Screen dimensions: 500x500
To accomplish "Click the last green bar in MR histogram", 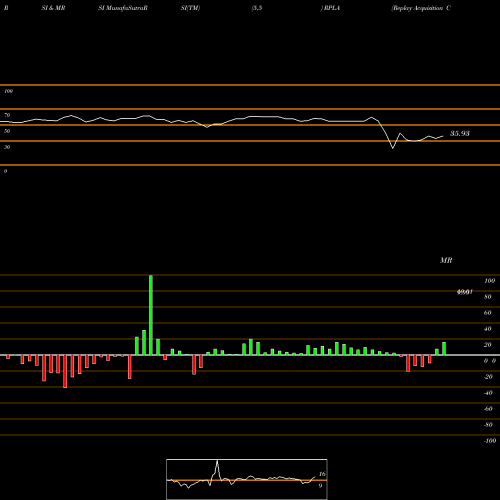I will [x=444, y=349].
